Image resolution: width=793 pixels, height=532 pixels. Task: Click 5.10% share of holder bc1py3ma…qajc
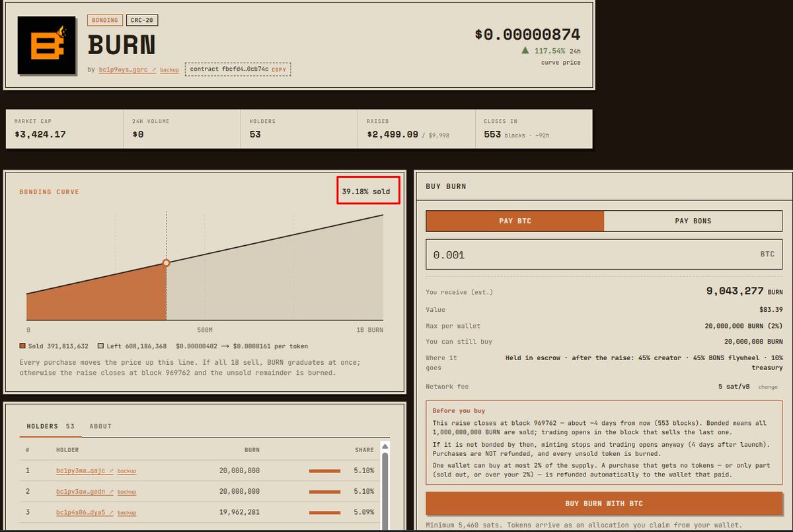click(364, 471)
